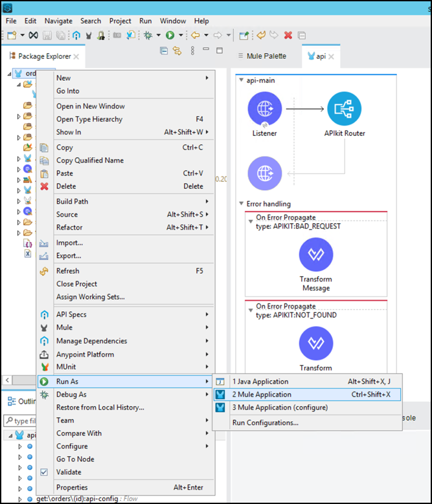Close the Package Explorer tab

(x=76, y=56)
